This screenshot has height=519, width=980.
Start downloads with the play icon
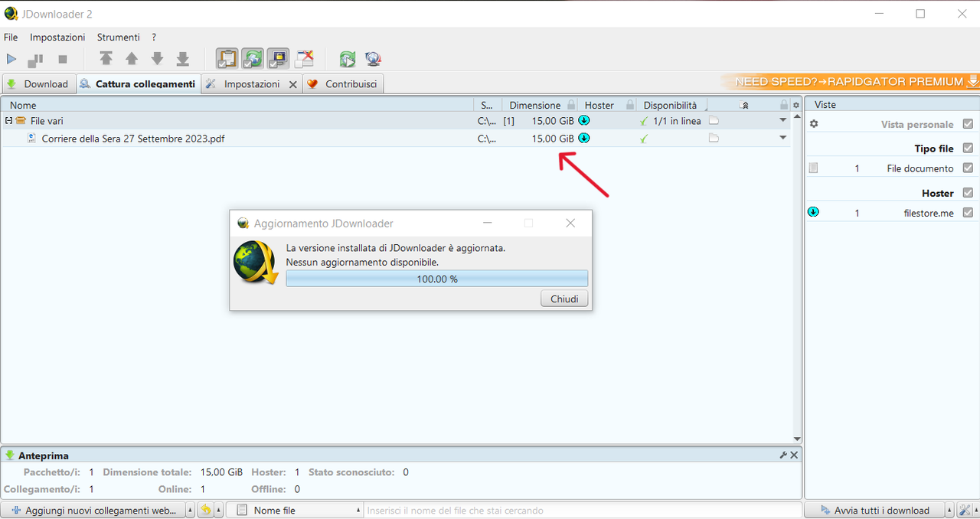(x=11, y=59)
